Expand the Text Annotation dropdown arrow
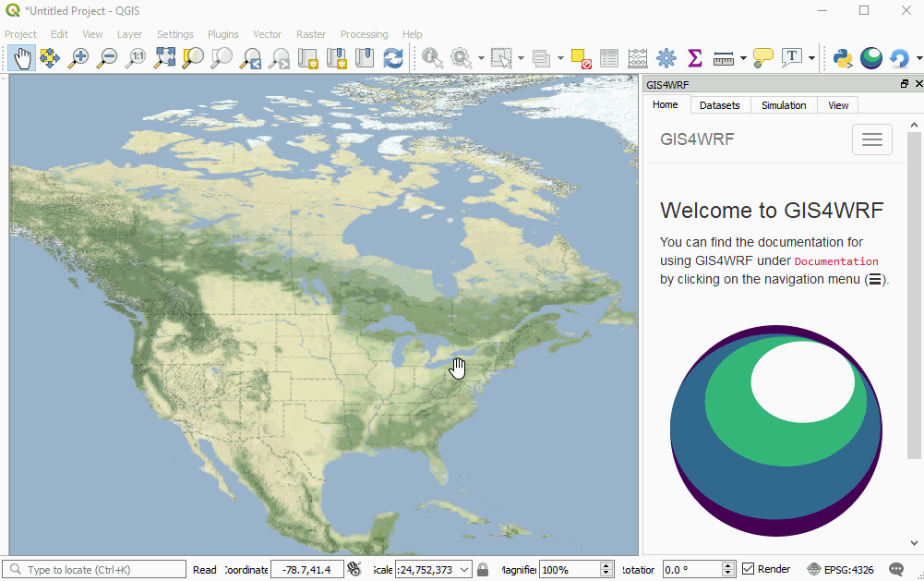This screenshot has width=924, height=581. 811,58
